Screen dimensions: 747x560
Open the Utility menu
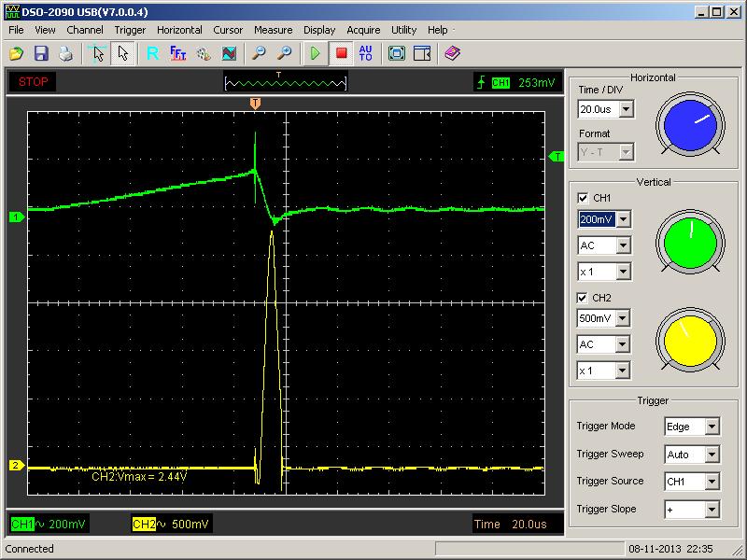click(404, 30)
